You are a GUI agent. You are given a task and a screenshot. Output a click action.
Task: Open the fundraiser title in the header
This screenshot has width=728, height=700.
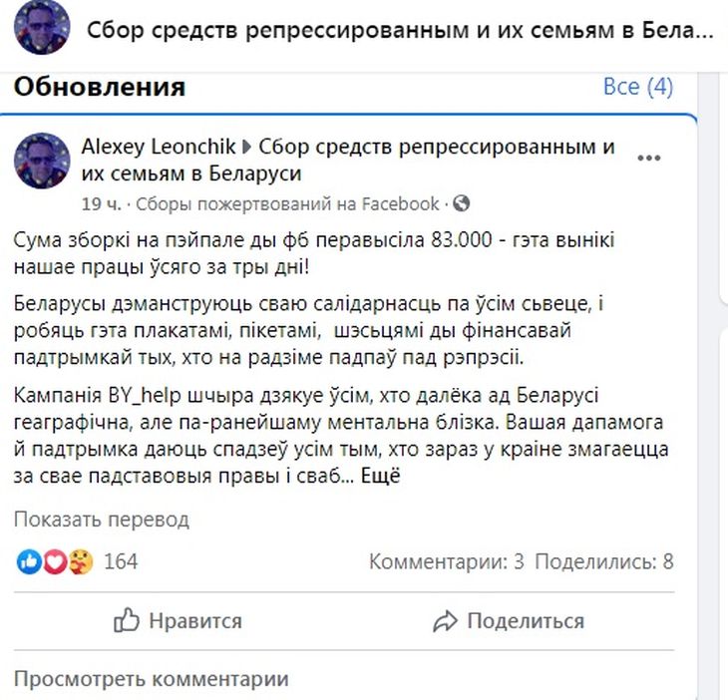(400, 29)
